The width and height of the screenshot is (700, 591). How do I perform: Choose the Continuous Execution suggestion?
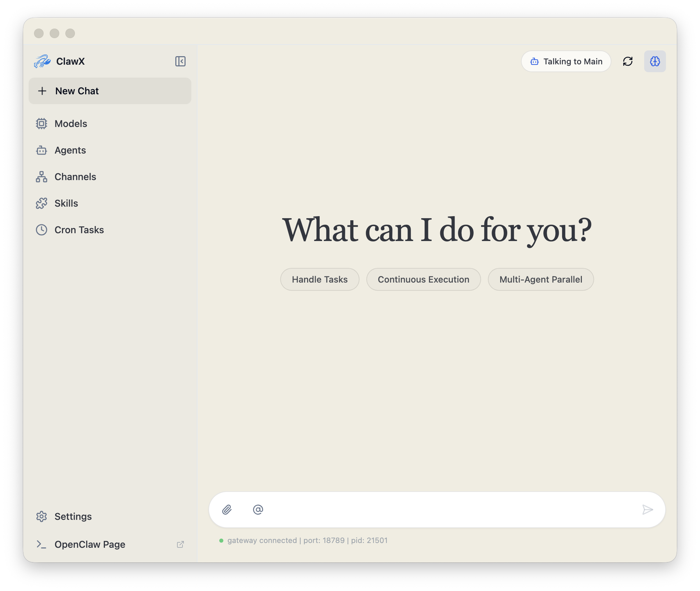pyautogui.click(x=423, y=279)
